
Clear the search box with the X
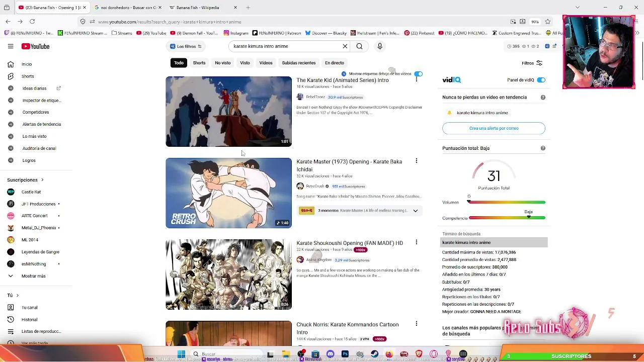345,46
